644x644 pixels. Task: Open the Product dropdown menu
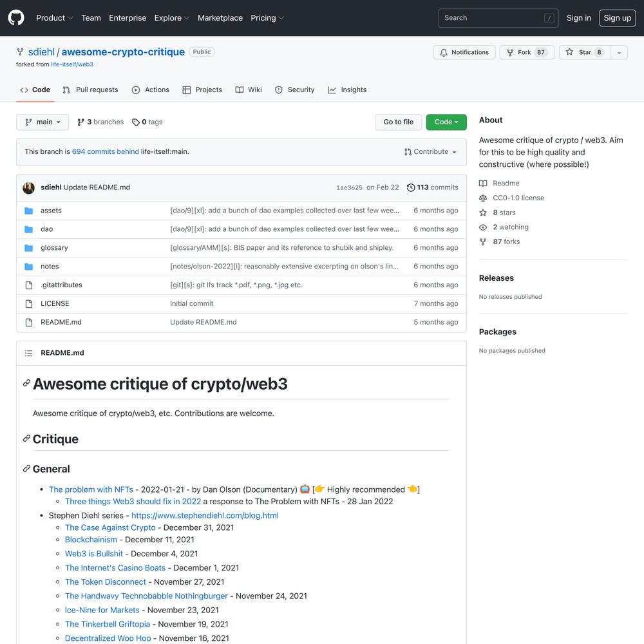(54, 18)
